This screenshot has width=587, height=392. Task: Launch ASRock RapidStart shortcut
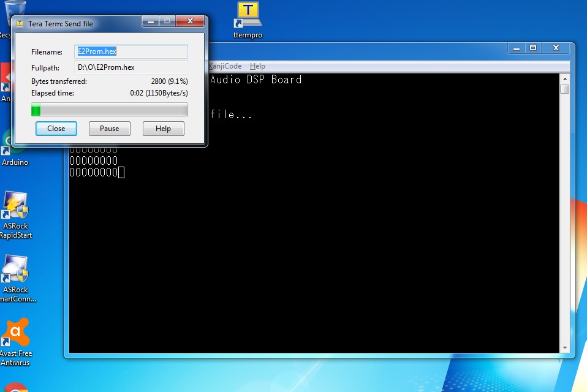[x=15, y=215]
